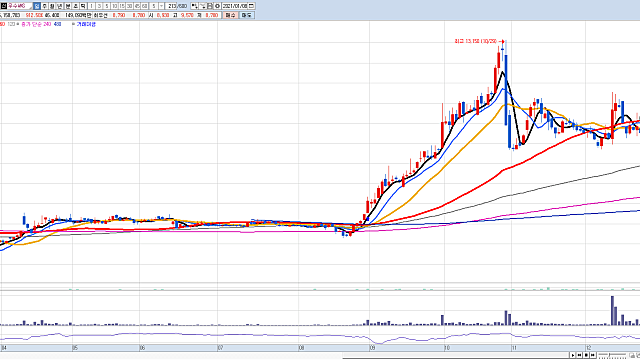The width and height of the screenshot is (640, 360).
Task: Click the play button in chart playback controls
Action: point(573,355)
